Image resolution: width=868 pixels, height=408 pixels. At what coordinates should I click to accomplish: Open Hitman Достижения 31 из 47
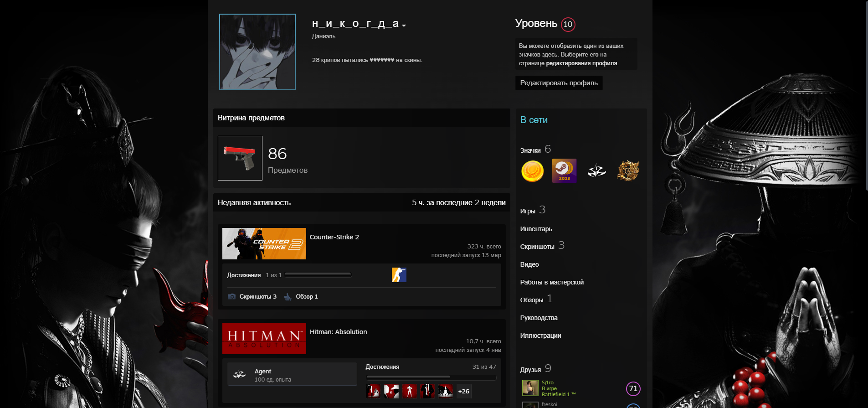[431, 367]
